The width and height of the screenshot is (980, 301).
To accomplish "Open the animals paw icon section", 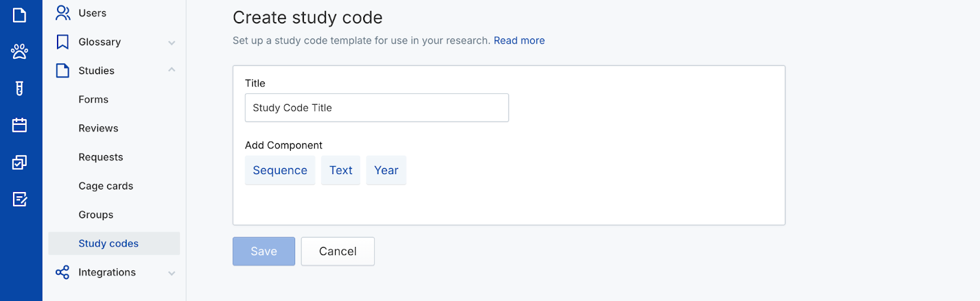I will pos(20,51).
